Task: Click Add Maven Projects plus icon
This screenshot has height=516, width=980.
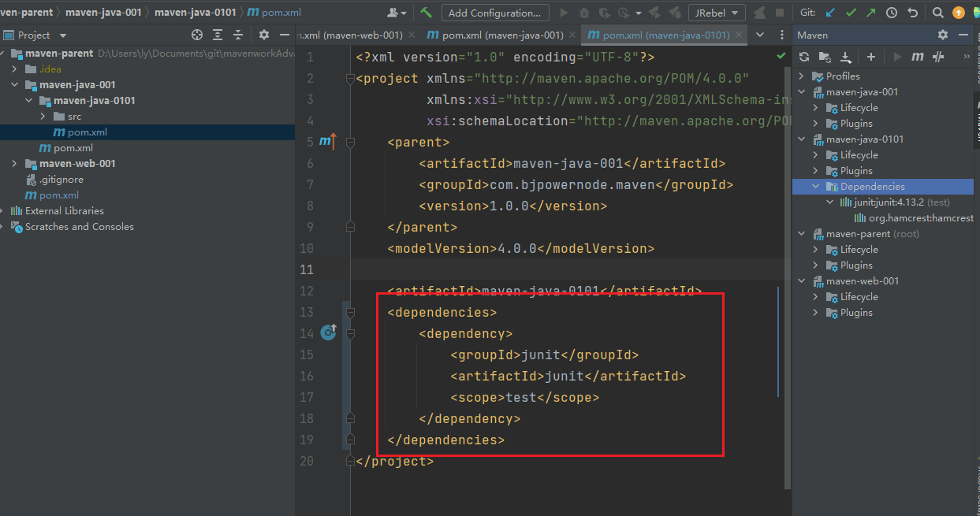Action: [871, 57]
